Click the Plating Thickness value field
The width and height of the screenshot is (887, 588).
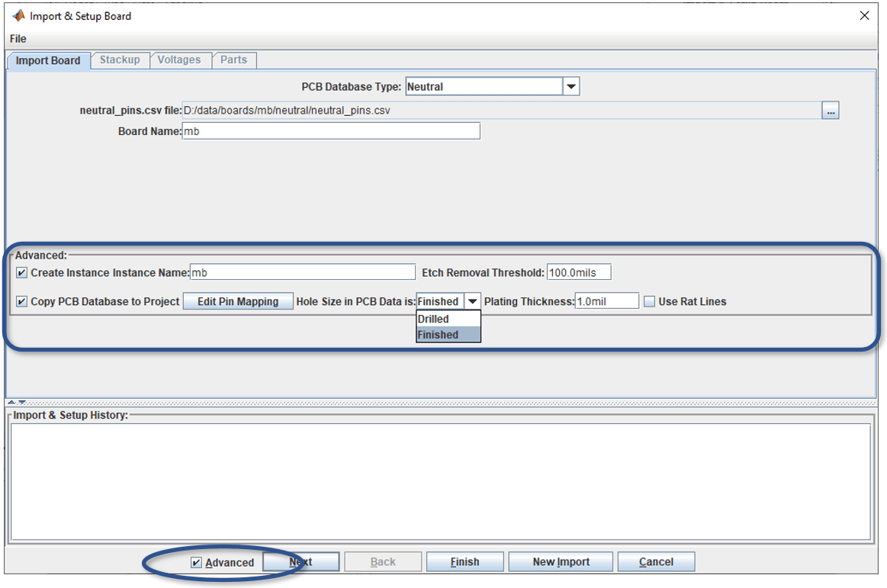(x=606, y=300)
